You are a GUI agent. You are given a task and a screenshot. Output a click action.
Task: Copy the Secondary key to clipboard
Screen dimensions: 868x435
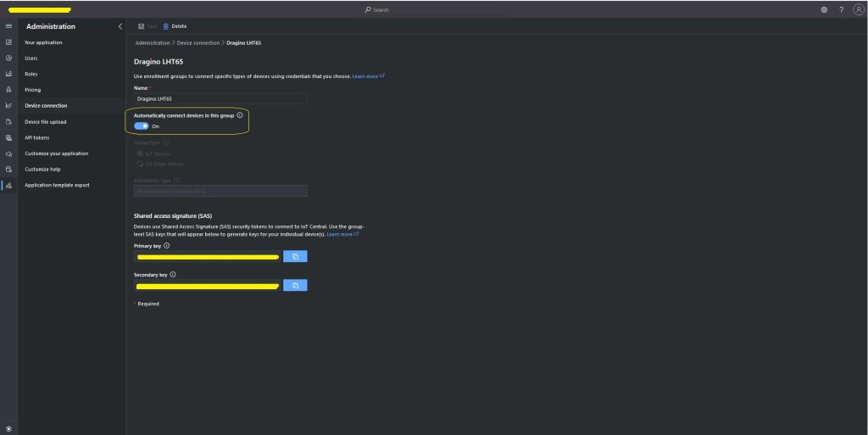(x=295, y=286)
